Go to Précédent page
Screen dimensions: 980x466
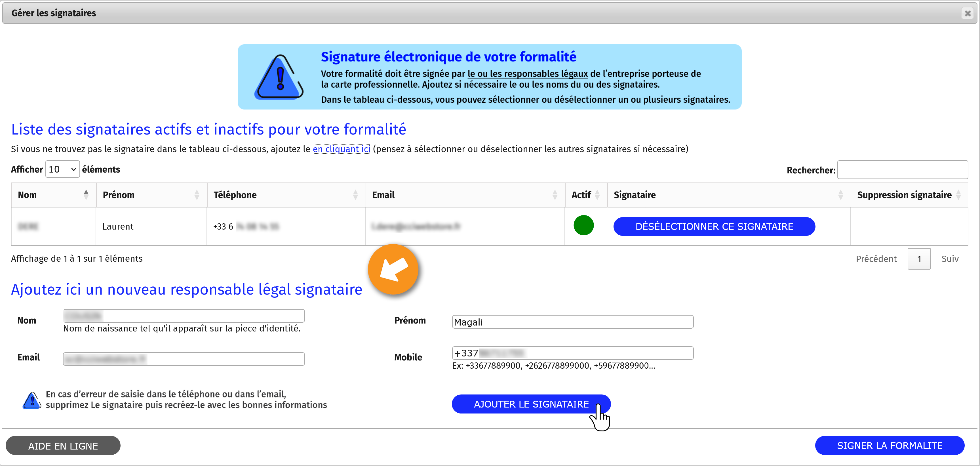(876, 259)
